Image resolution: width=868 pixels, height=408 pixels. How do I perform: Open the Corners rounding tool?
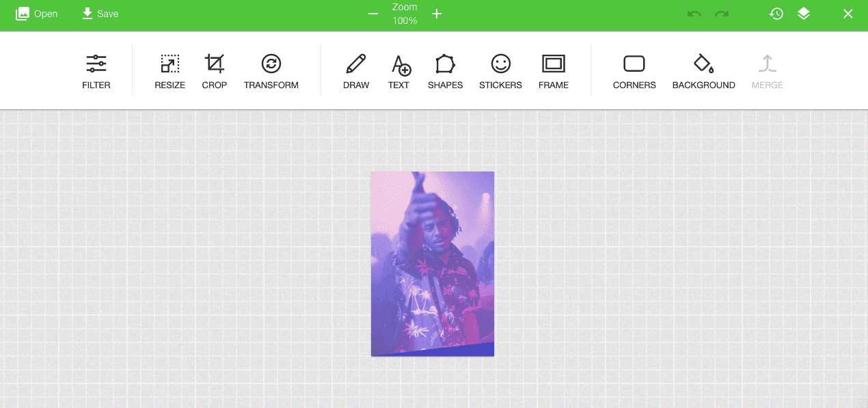point(634,71)
